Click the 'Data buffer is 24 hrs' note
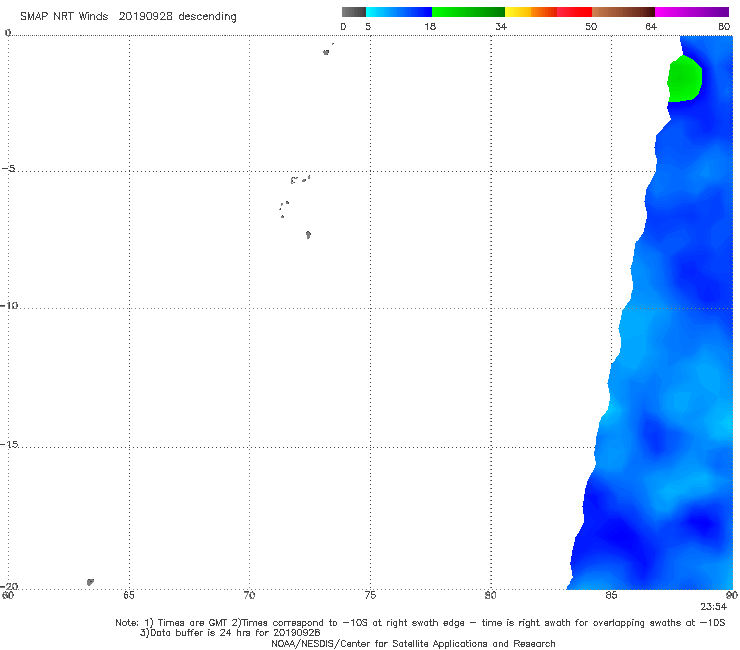 230,633
